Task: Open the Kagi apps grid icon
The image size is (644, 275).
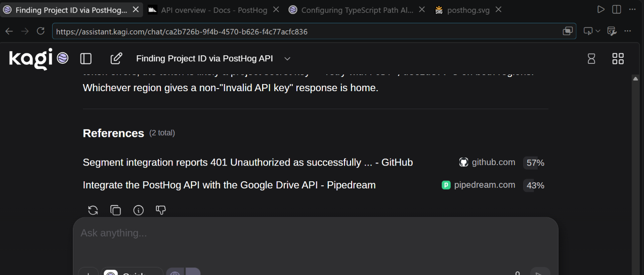Action: pyautogui.click(x=618, y=59)
